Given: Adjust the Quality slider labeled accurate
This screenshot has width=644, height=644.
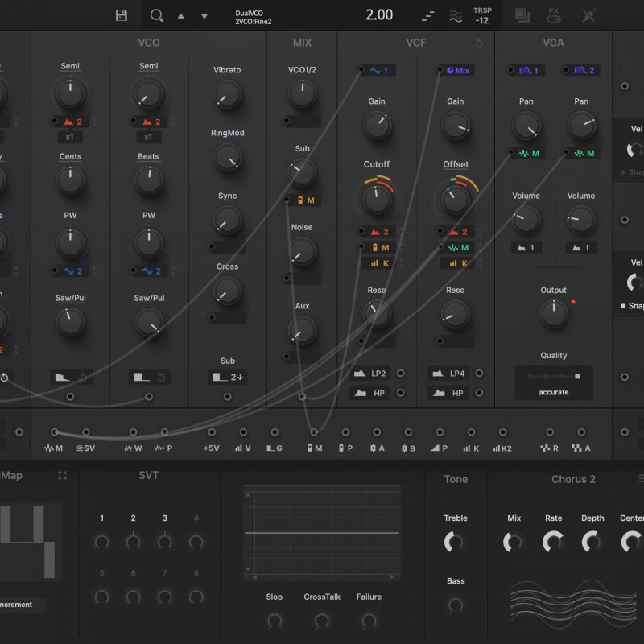Looking at the screenshot, I should pyautogui.click(x=554, y=376).
